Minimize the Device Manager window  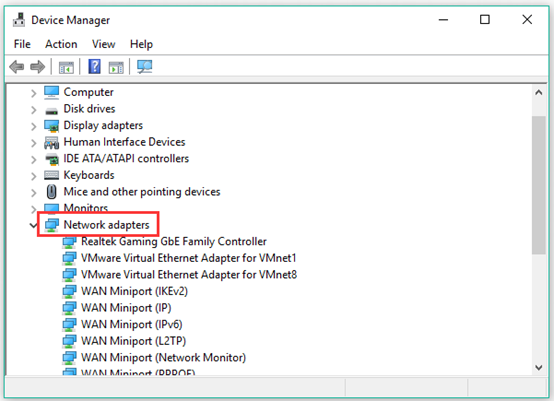[x=443, y=20]
